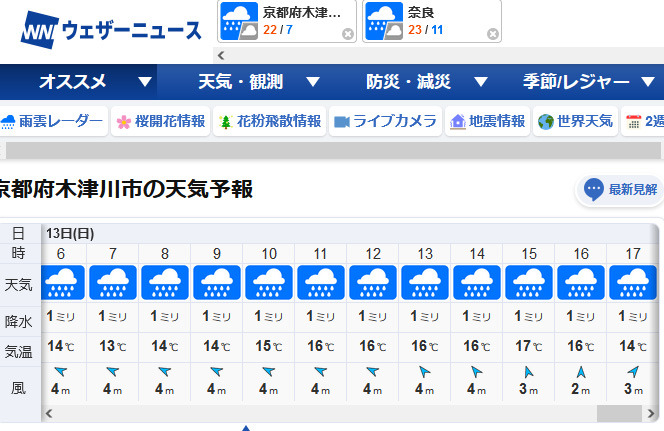
Task: Expand the オススメ dropdown menu
Action: 79,82
